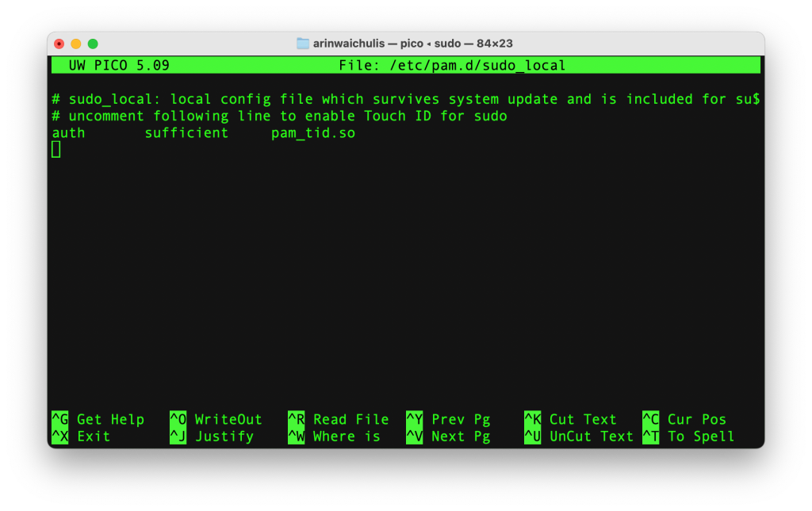Select the ^G Get Help shortcut
Viewport: 812px width, 511px height.
[x=98, y=419]
